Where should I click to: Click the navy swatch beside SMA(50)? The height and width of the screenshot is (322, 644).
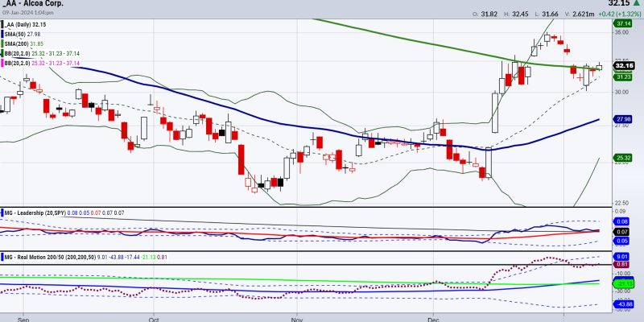pyautogui.click(x=2, y=35)
